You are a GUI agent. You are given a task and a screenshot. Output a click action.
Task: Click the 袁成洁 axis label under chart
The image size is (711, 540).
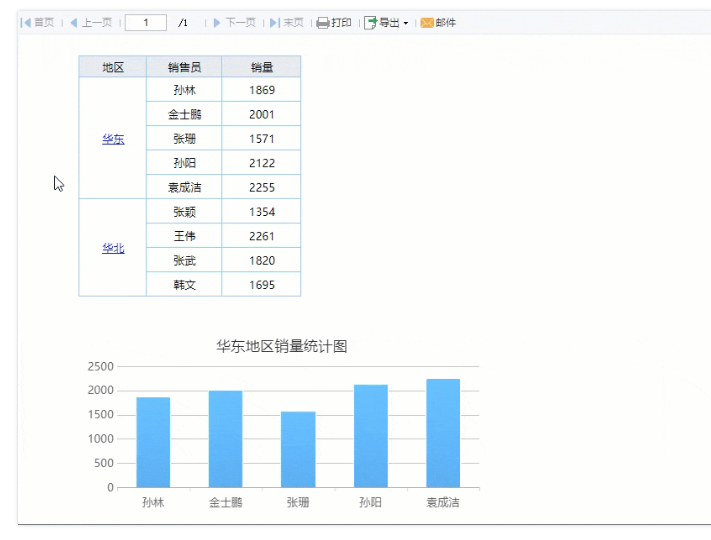click(x=443, y=502)
